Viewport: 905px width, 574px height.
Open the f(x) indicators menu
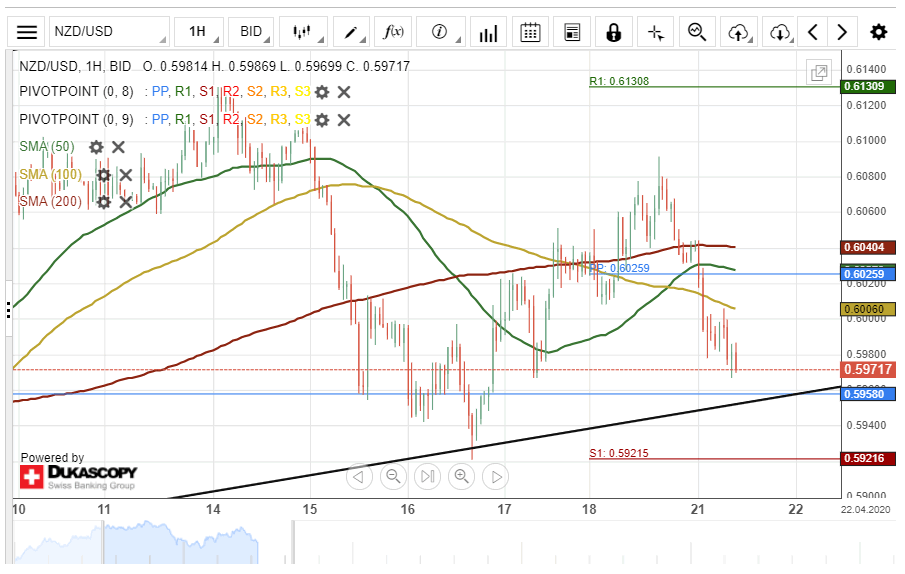click(x=394, y=32)
